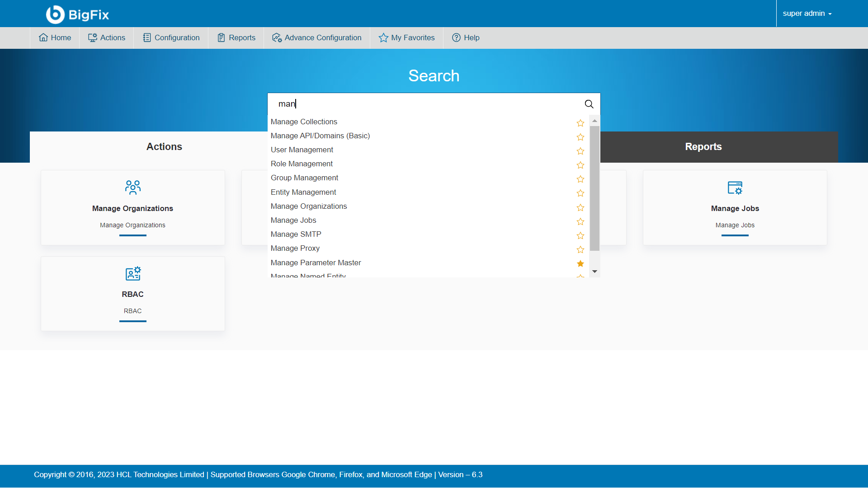Click into the search text field
Image resolution: width=868 pixels, height=488 pixels.
[x=425, y=104]
